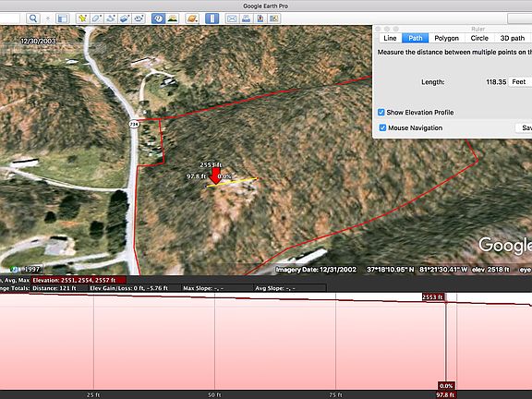This screenshot has width=532, height=399.
Task: Click the 50 ft tick on profile axis
Action: click(214, 395)
